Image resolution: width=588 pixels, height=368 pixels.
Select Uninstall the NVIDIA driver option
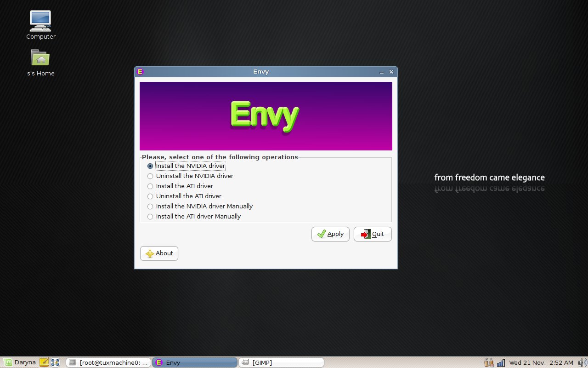click(190, 176)
